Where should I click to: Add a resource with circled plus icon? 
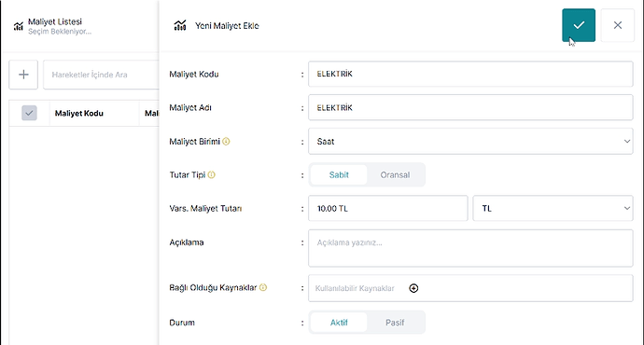[413, 288]
